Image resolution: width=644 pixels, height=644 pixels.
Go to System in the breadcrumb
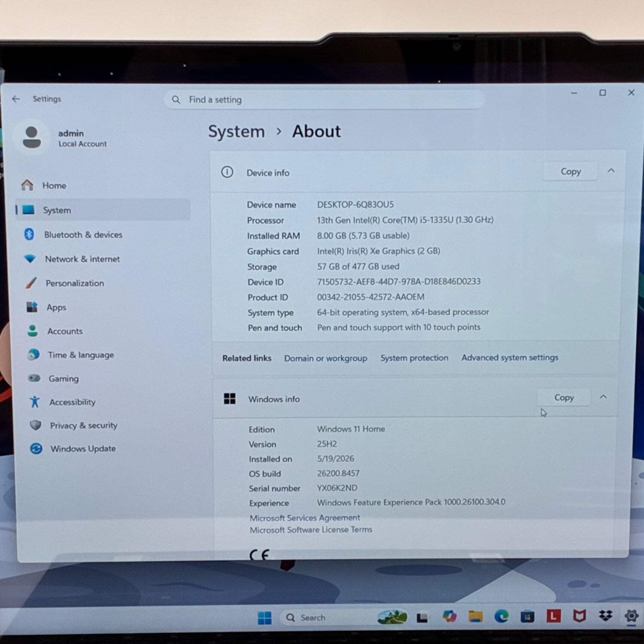click(x=237, y=131)
